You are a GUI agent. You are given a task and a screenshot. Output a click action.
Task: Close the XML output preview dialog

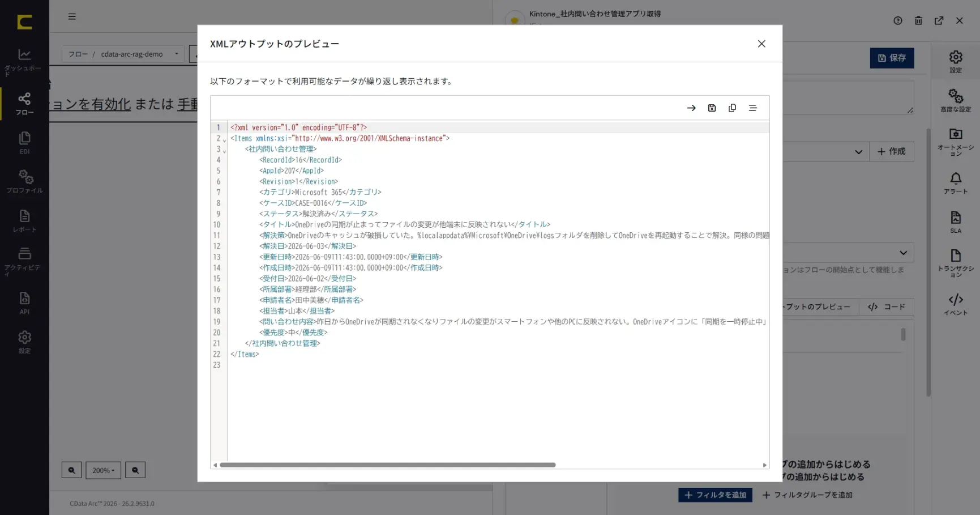pos(761,44)
